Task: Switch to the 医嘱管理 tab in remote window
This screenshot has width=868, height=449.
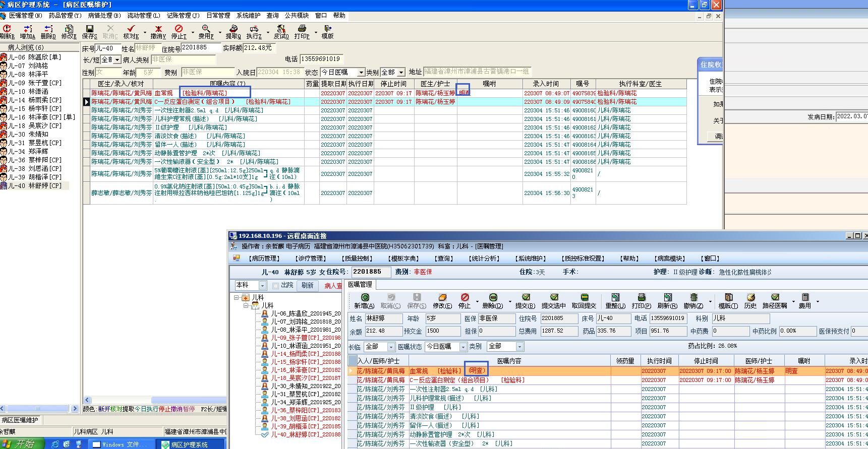Action: 360,285
